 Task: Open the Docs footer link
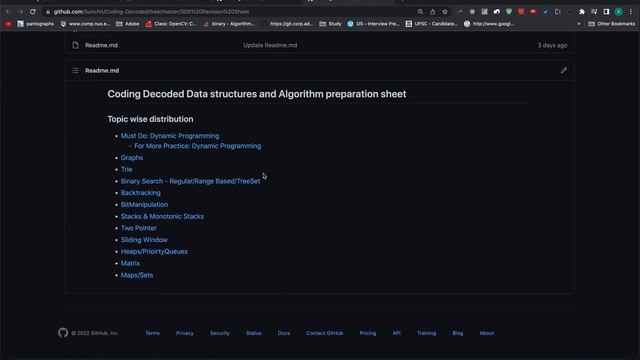click(x=284, y=333)
